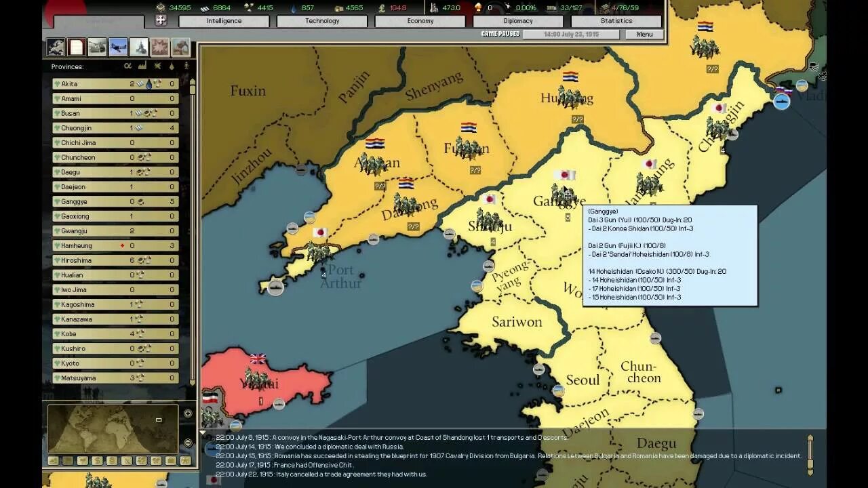Screen dimensions: 868x488
Task: Select Busan province row
Action: pos(116,113)
